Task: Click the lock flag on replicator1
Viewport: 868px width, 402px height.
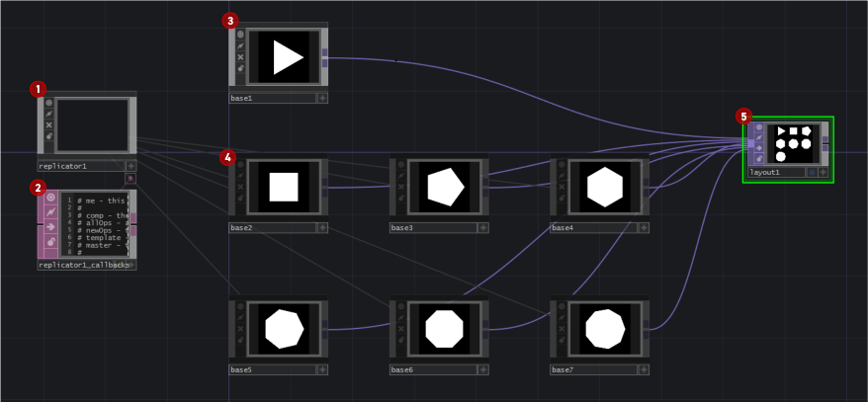Action: point(48,136)
